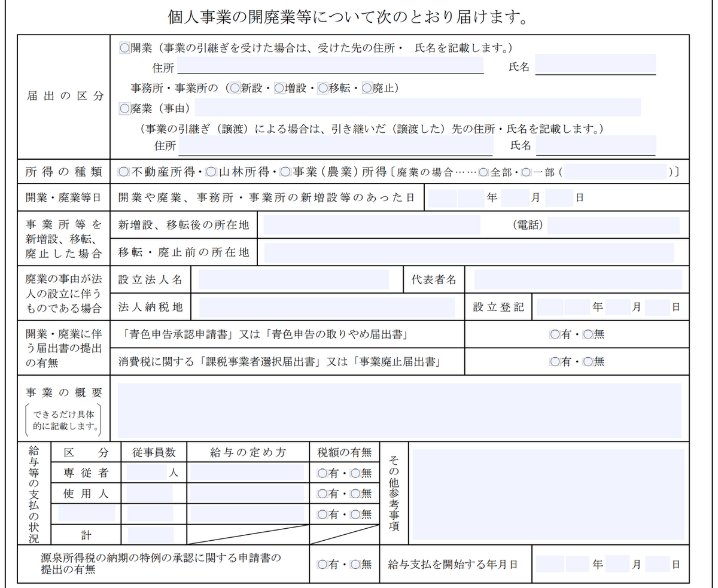Click the 住所 field under 廃業
718x588 pixels.
(336, 145)
